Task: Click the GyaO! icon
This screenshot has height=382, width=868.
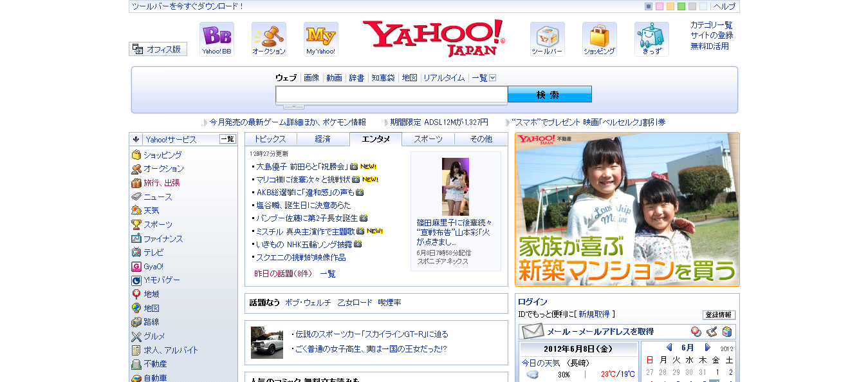Action: tap(136, 267)
